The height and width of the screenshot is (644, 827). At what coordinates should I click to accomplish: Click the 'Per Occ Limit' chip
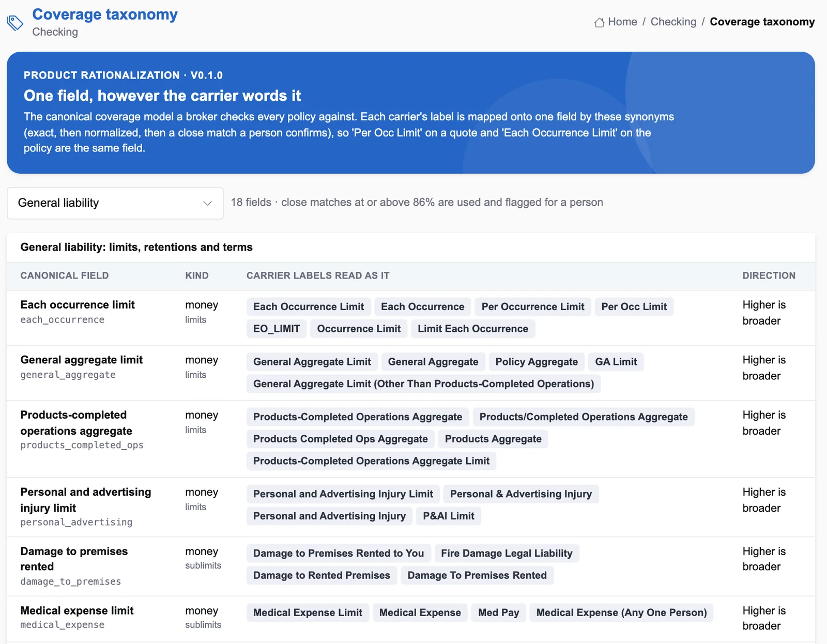coord(634,306)
